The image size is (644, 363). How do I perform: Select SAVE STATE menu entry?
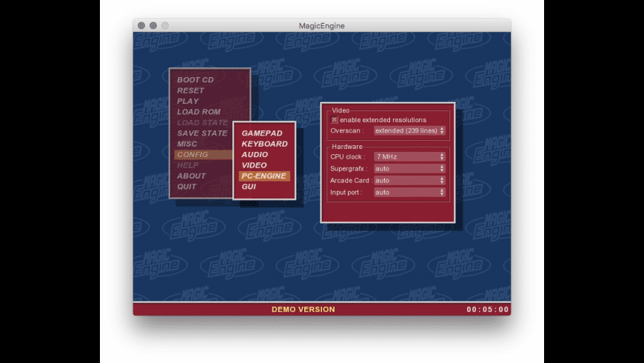point(202,133)
